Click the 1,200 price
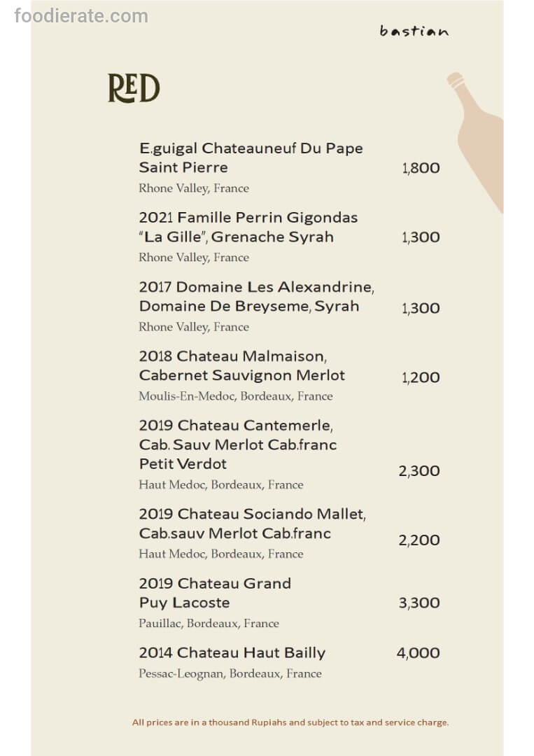 [421, 377]
